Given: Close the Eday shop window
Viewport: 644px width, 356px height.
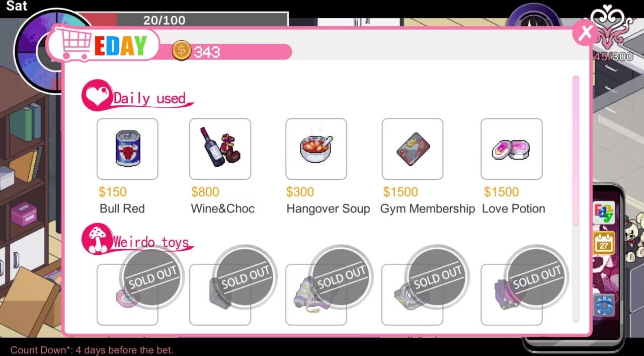Looking at the screenshot, I should (585, 33).
